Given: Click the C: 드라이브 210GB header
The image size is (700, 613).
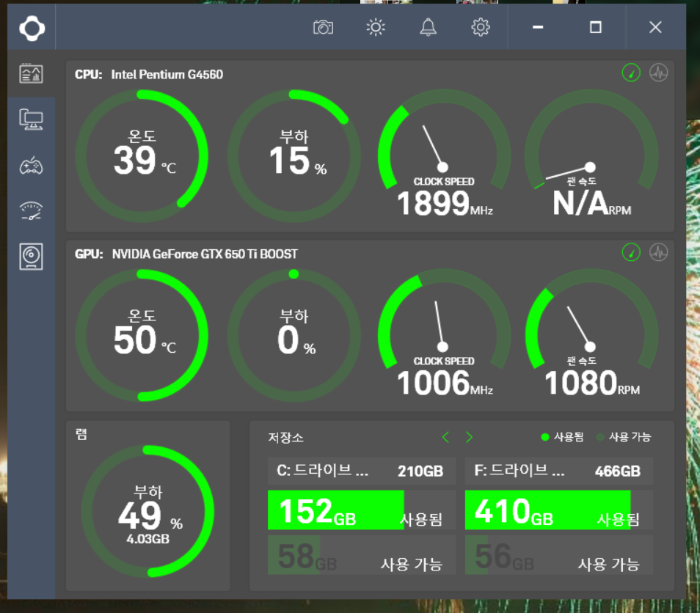Looking at the screenshot, I should (x=362, y=471).
